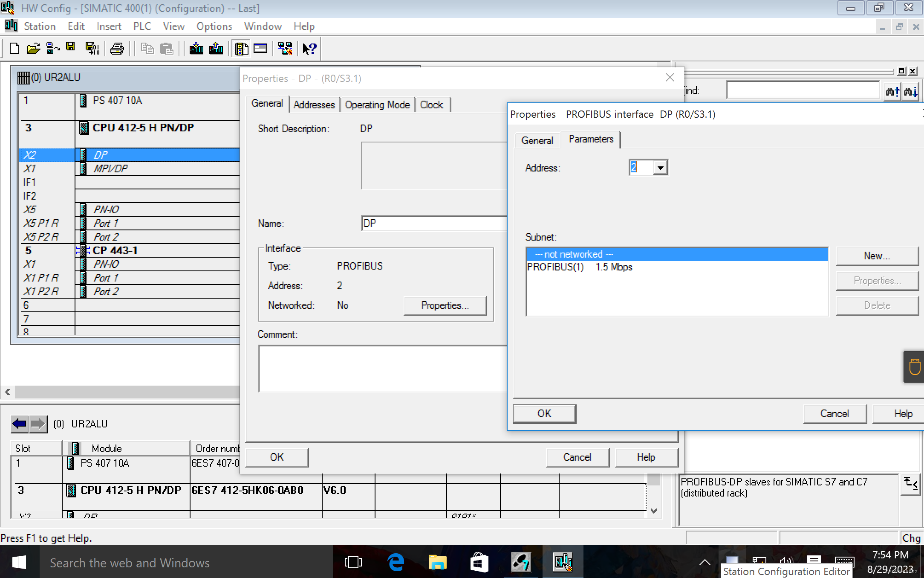
Task: Select the CP 443-1 rack row
Action: (115, 250)
